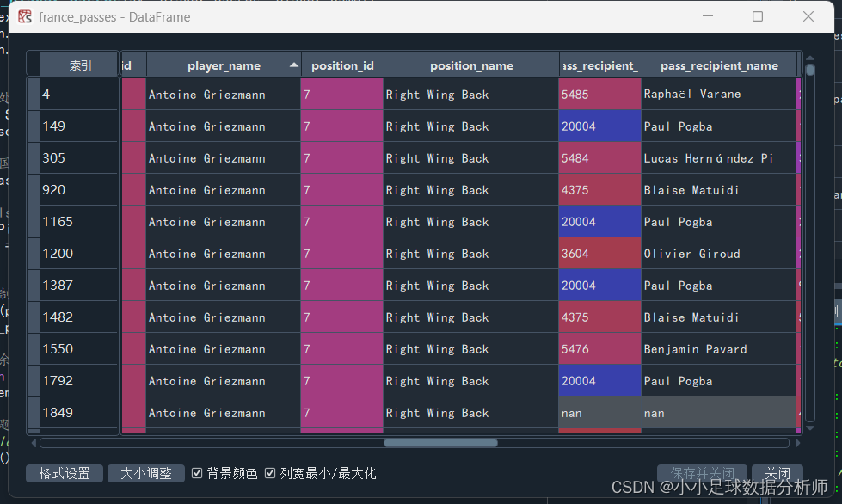Viewport: 842px width, 504px height.
Task: Click the nan recipient id cell in row 1849
Action: pyautogui.click(x=599, y=412)
